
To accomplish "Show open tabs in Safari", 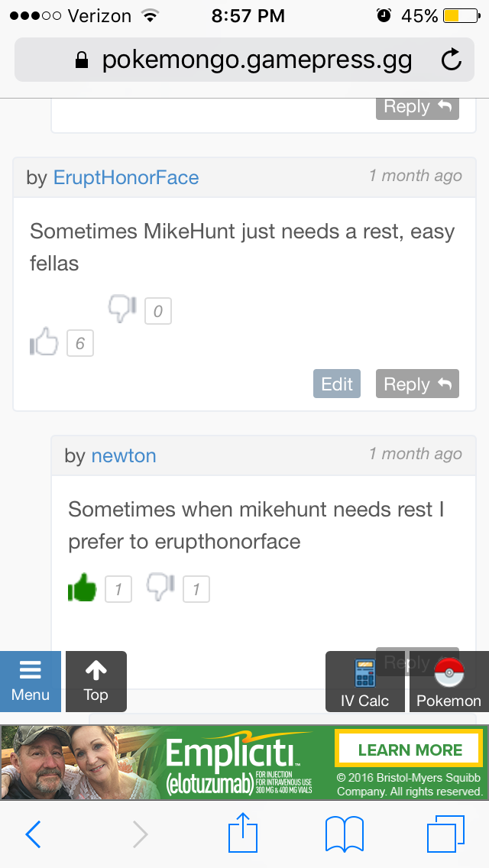I will point(445,834).
